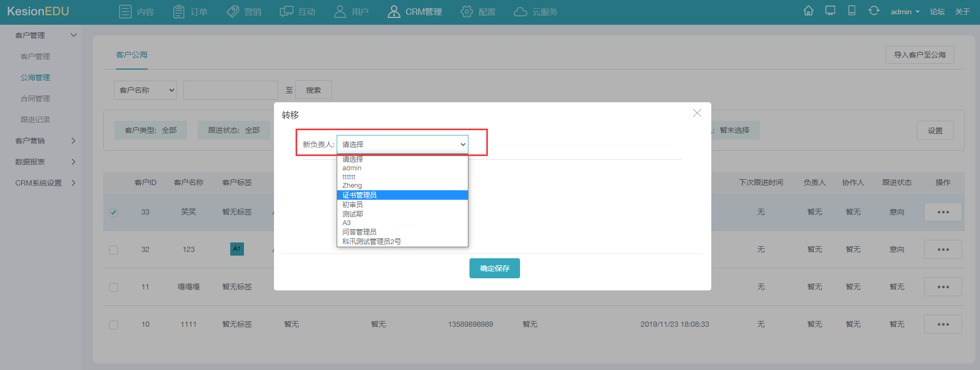Go to home via house icon
980x370 pixels.
[808, 11]
